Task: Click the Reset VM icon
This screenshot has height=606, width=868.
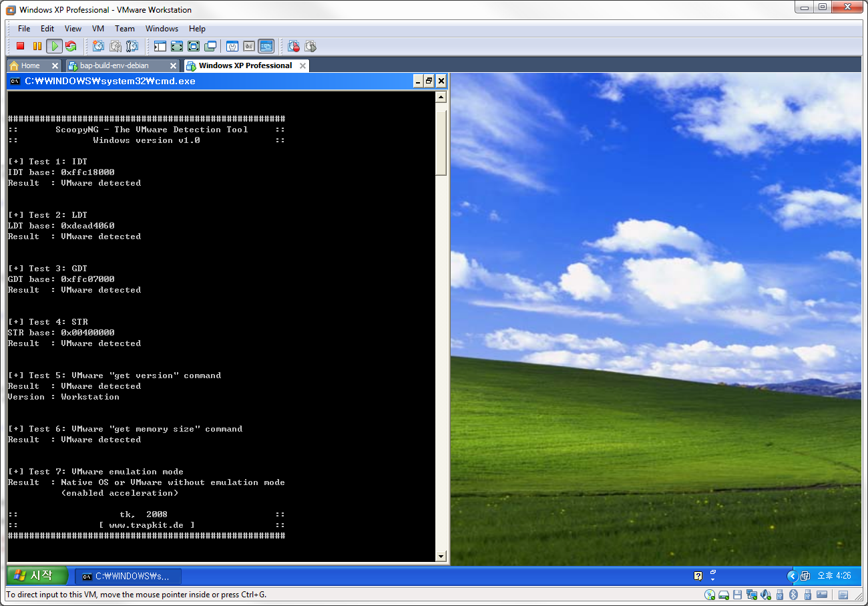Action: [70, 46]
